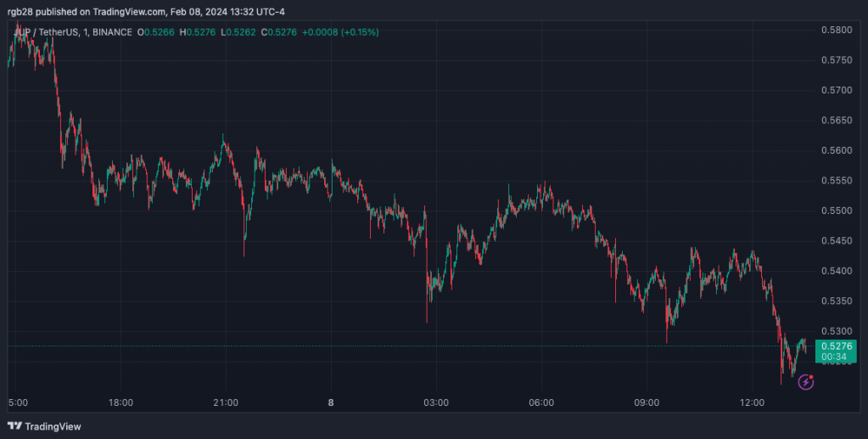Select the JUP / TetherUS symbol title
Viewport: 868px width, 439px height.
51,32
